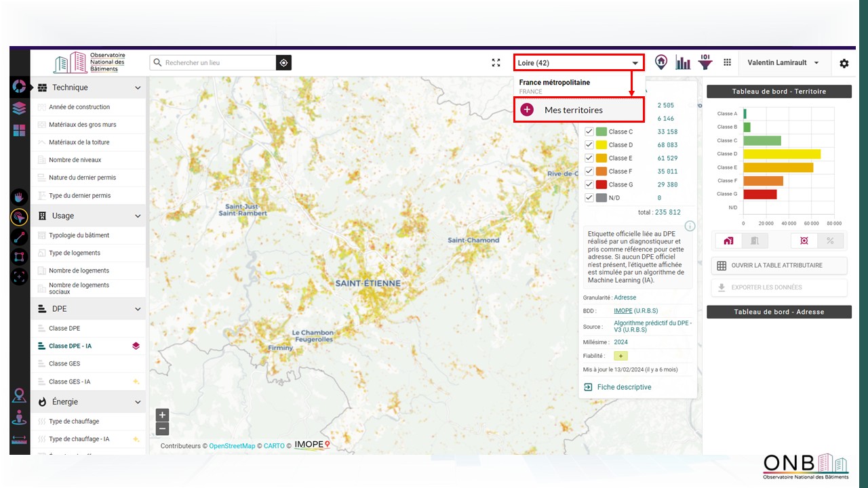Toggle the N/D legend checkbox

(589, 198)
